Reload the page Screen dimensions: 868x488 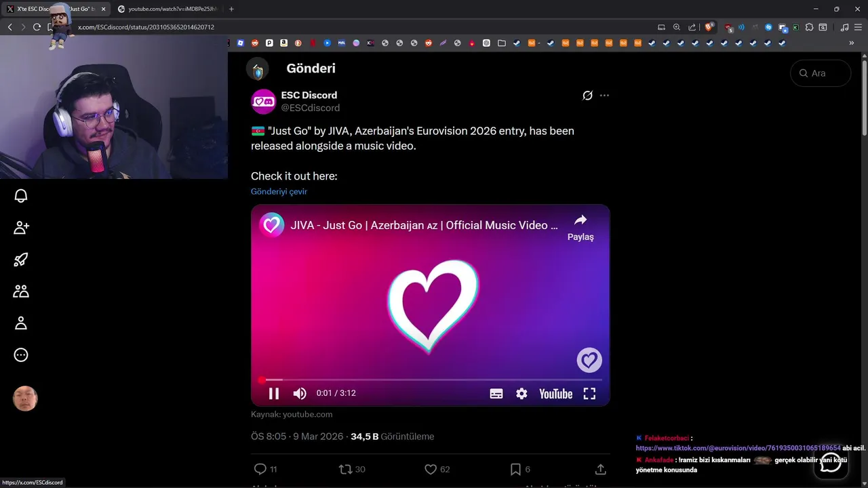(37, 27)
